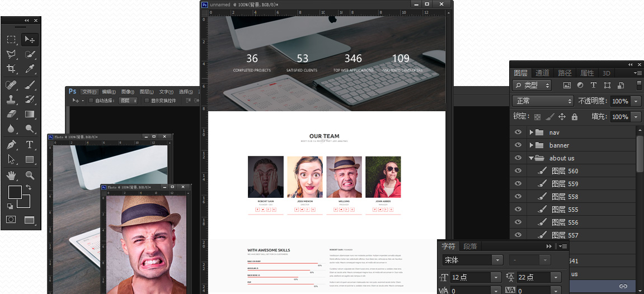Select the Horizontal Type tool

pos(30,145)
